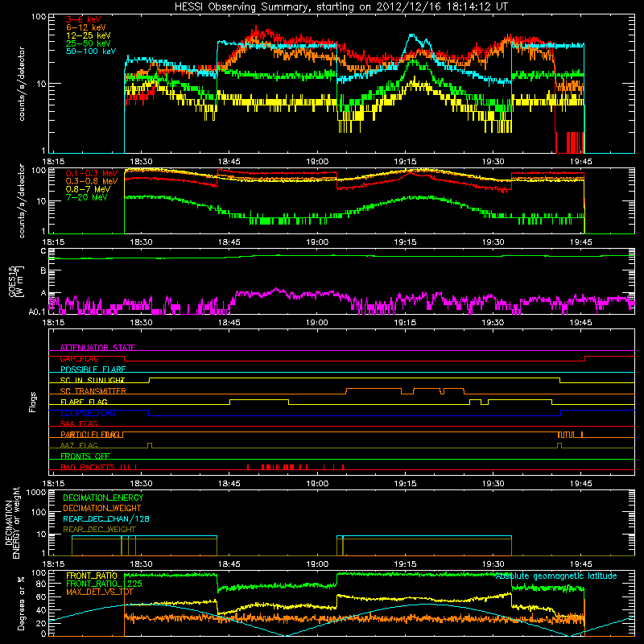644x644 pixels.
Task: Click the SC_TRANSMITTER flag label
Action: tap(93, 391)
